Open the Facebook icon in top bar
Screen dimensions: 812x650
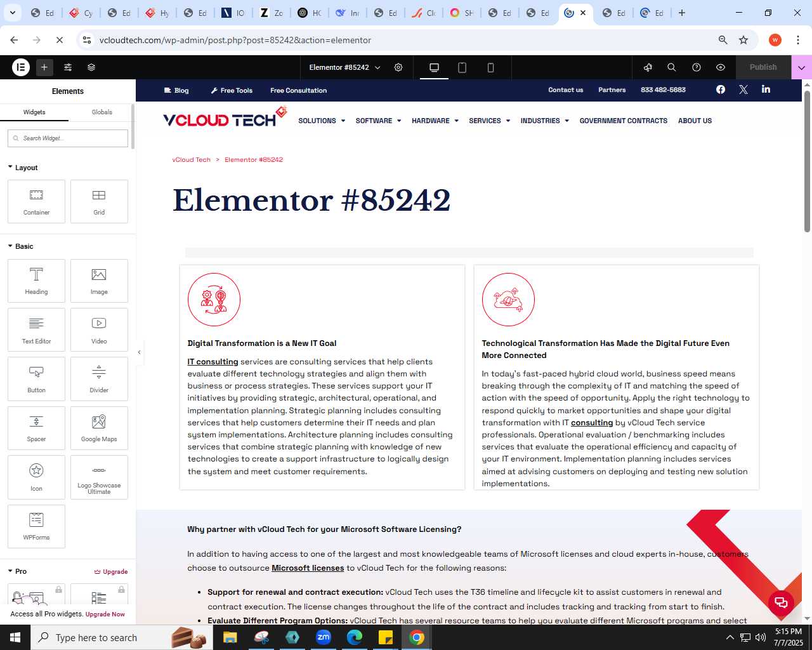pyautogui.click(x=721, y=90)
